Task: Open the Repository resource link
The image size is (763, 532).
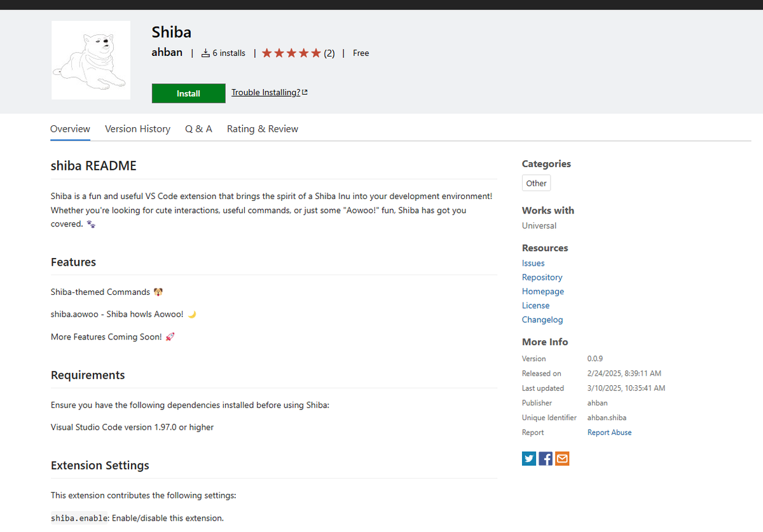Action: (542, 277)
